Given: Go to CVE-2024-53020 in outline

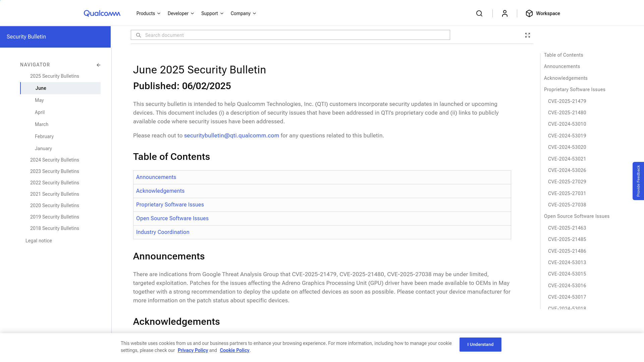Looking at the screenshot, I should 567,147.
